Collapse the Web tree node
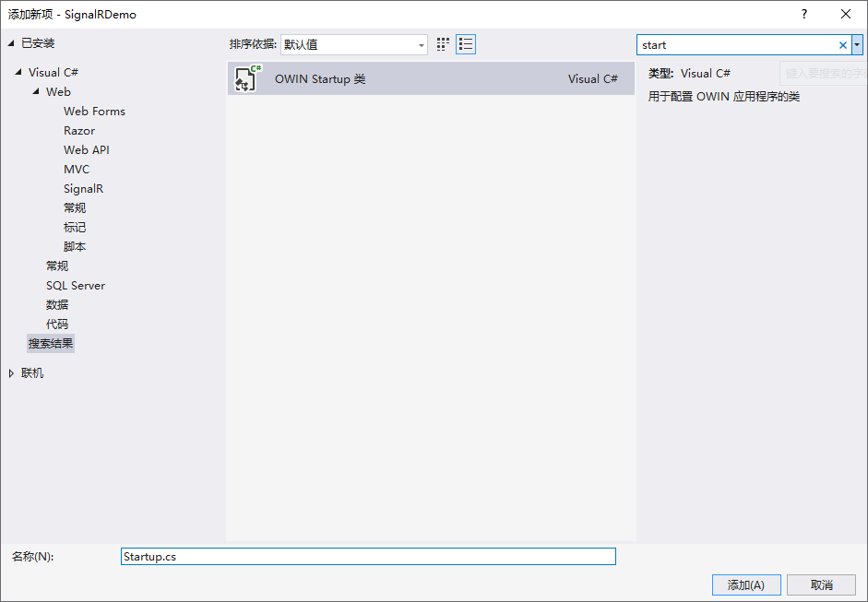 coord(36,92)
